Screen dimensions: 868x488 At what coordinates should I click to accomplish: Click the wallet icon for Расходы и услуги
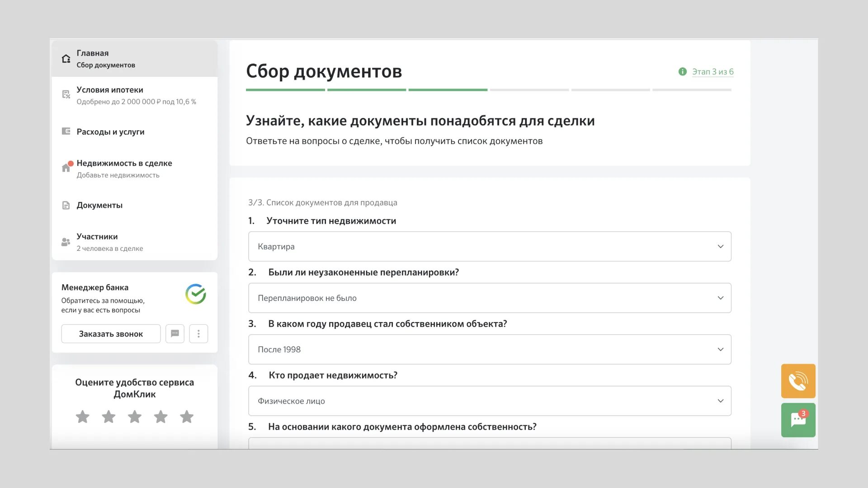coord(66,131)
